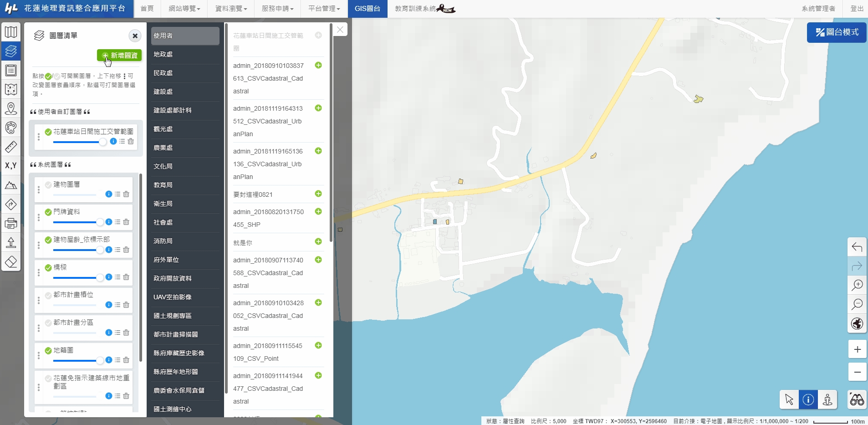Expand the 資料瀏覽 dropdown menu
Image resolution: width=868 pixels, height=425 pixels.
coord(231,9)
